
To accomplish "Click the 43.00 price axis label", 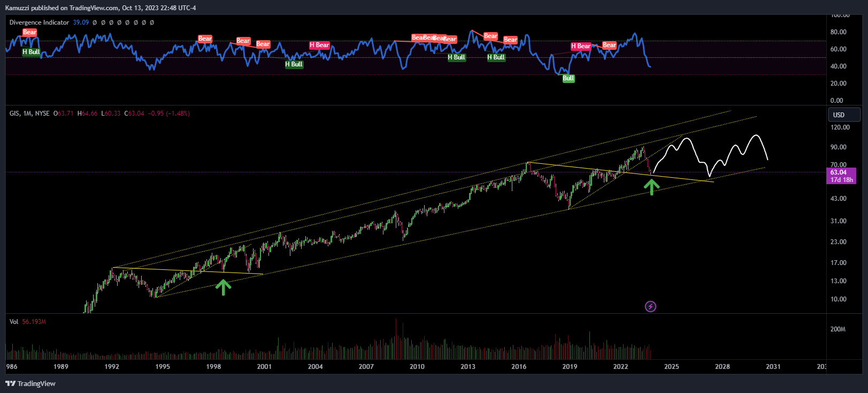I will [838, 199].
